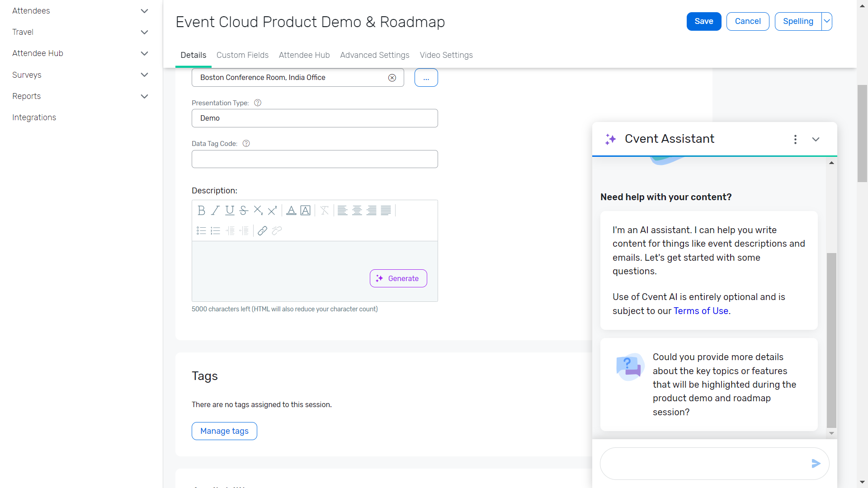Generate description with AI
This screenshot has width=868, height=488.
(398, 278)
